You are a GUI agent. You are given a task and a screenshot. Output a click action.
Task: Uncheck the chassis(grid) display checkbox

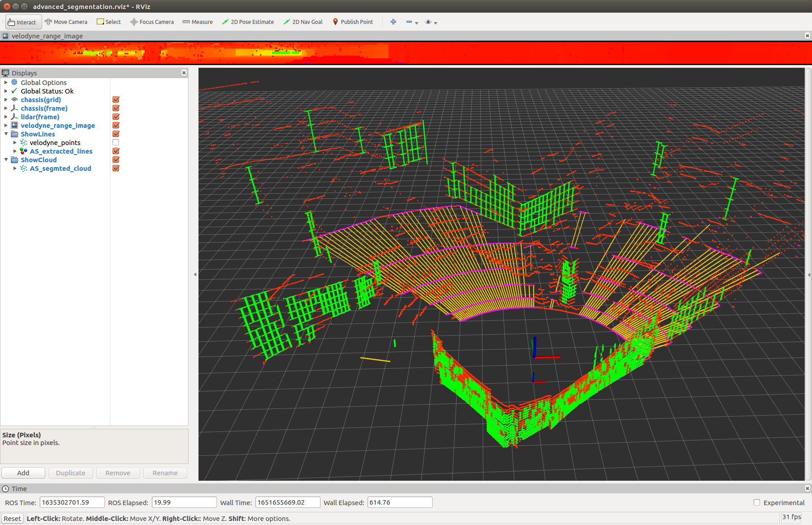[116, 99]
